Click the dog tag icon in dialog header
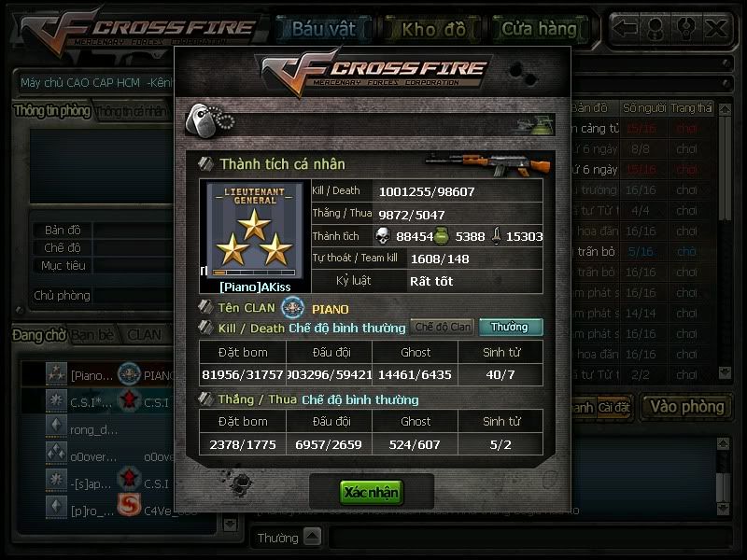 (208, 121)
